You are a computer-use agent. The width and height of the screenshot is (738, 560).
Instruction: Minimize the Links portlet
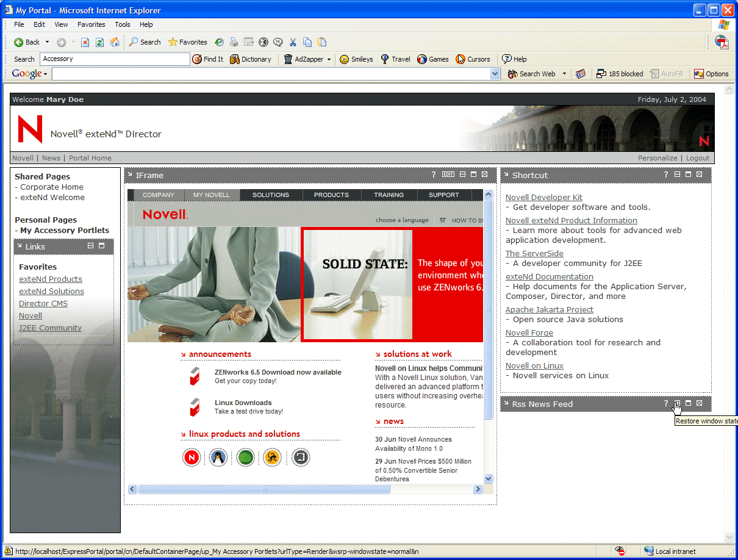click(90, 246)
